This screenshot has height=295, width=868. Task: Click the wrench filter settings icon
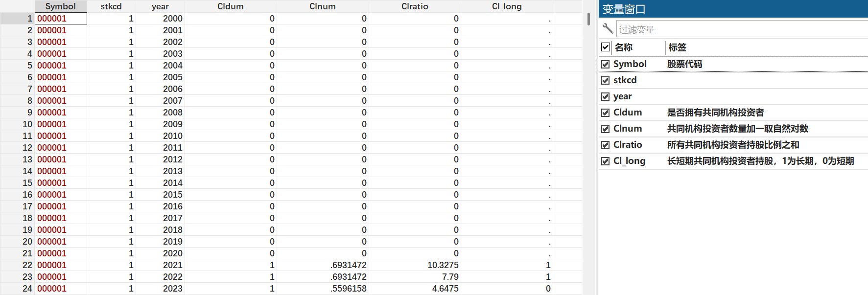click(608, 28)
